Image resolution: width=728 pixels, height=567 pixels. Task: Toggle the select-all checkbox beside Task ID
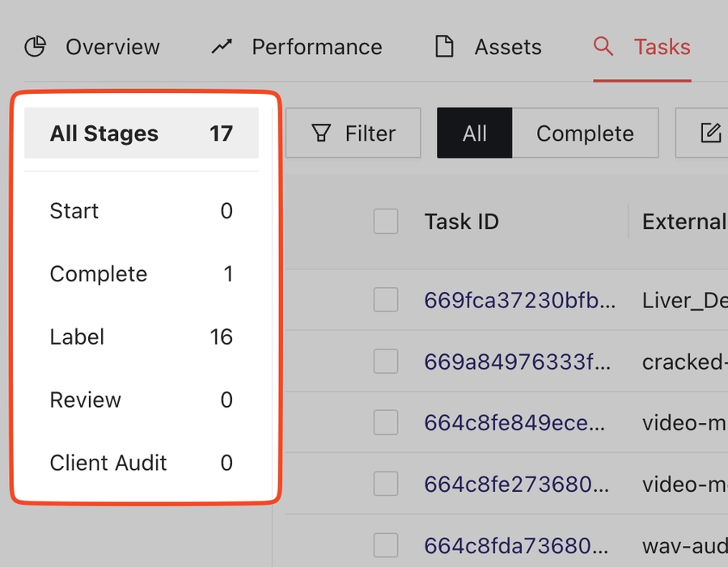pyautogui.click(x=386, y=221)
